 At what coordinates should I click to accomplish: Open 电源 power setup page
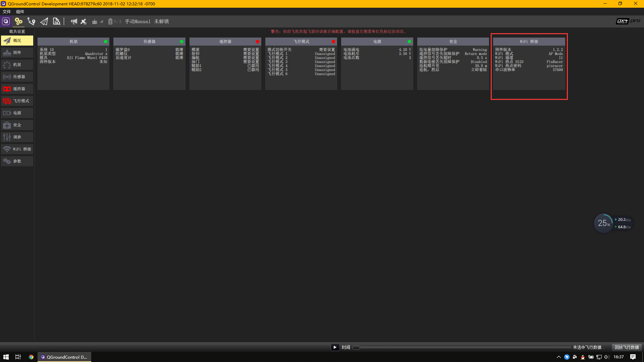17,113
